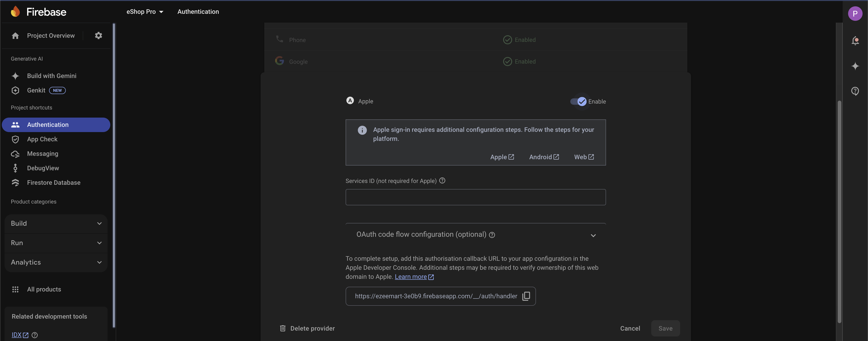Click the Build with Gemini sparkle icon
This screenshot has height=341, width=868.
pos(15,76)
